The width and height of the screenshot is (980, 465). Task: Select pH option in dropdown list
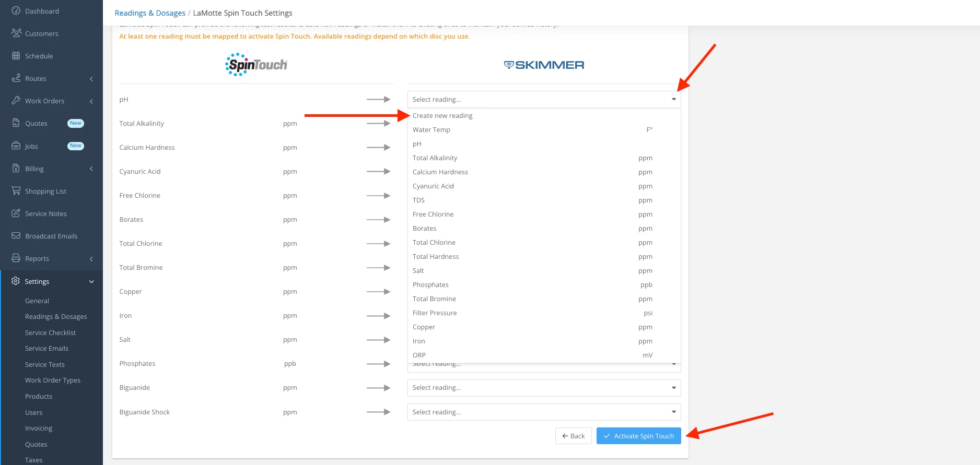544,144
